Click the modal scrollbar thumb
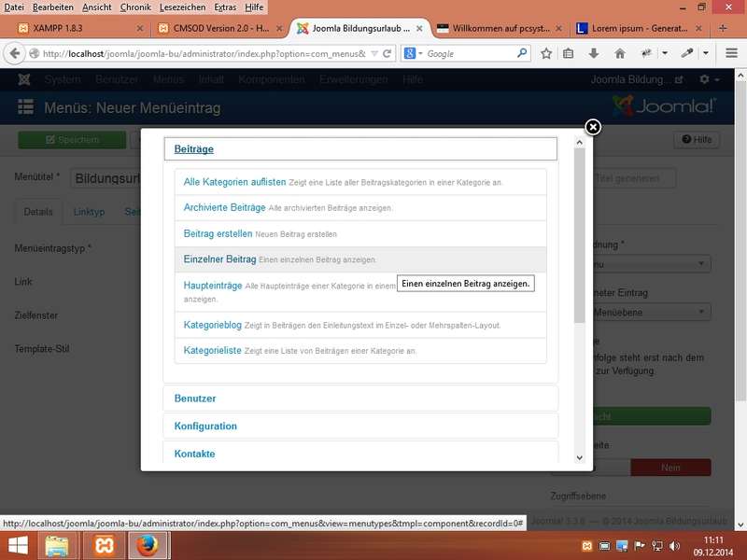 pyautogui.click(x=579, y=236)
